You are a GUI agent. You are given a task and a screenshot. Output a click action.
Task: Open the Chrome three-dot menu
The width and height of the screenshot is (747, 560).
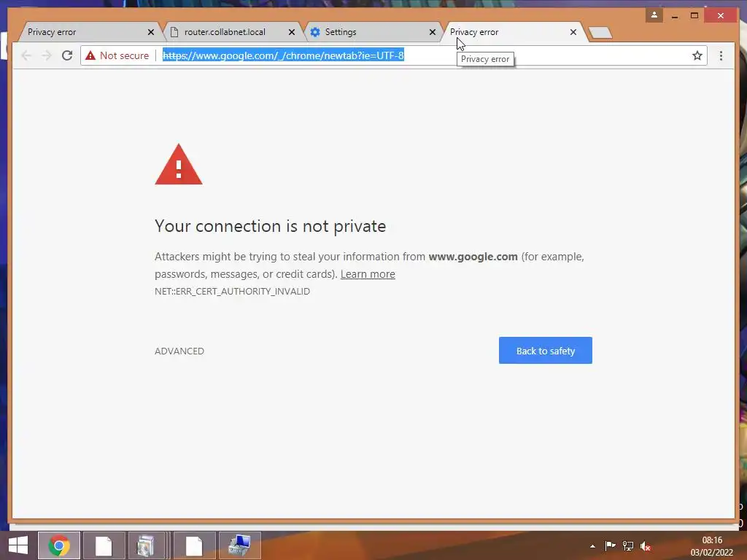tap(721, 55)
